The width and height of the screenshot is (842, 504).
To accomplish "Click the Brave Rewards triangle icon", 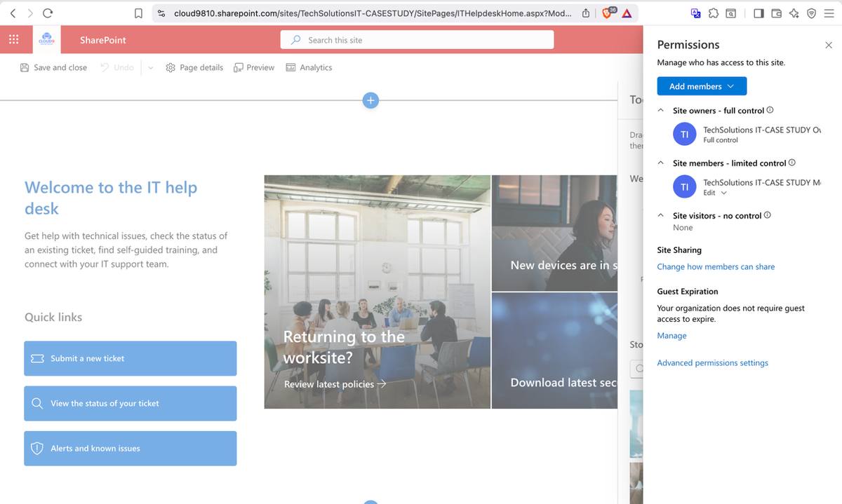I will click(x=627, y=13).
